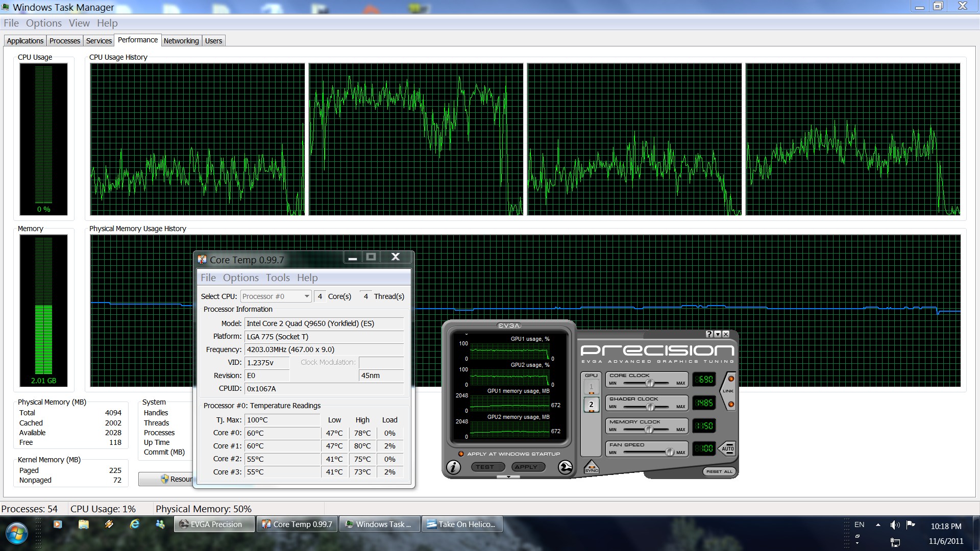This screenshot has width=980, height=551.
Task: Toggle Apply at Windows Startup indicator
Action: (x=461, y=454)
